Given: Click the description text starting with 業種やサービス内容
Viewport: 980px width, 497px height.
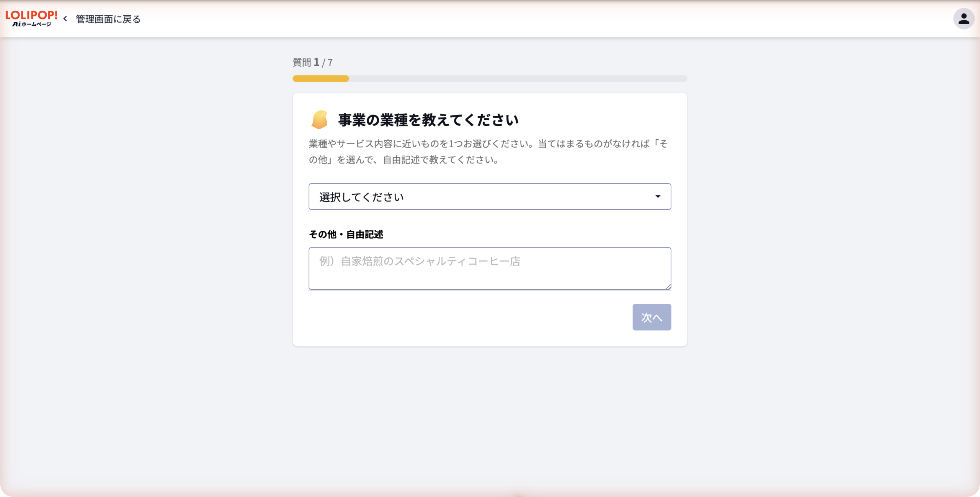Looking at the screenshot, I should (x=488, y=152).
